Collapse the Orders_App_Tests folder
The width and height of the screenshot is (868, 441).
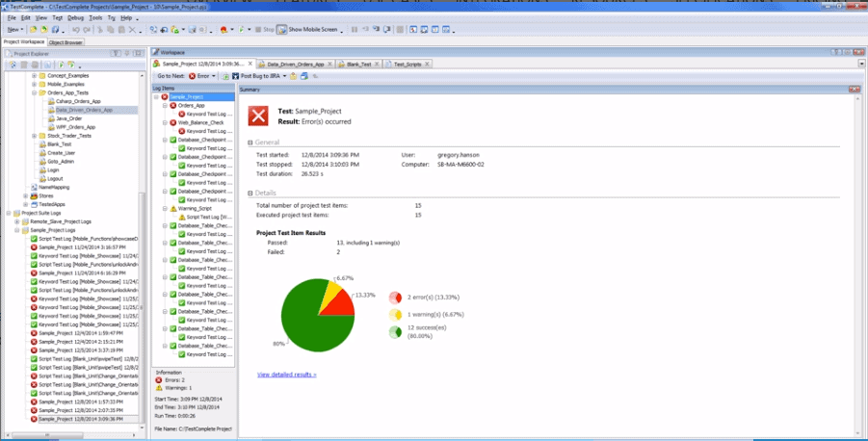coord(35,93)
